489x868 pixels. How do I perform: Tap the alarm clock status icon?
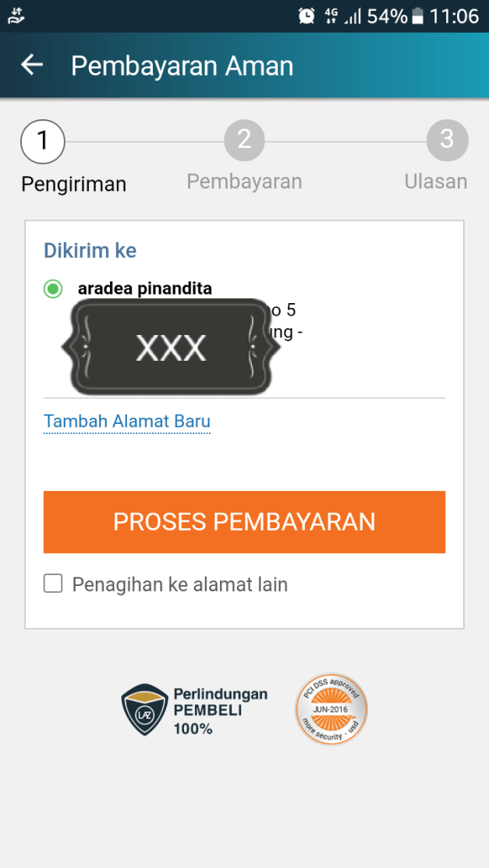tap(307, 16)
